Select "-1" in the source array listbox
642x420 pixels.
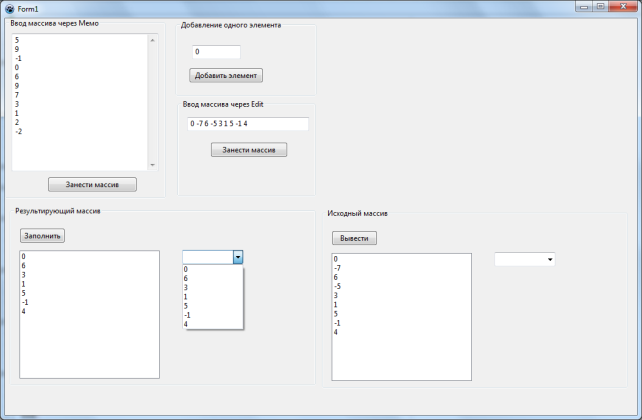[x=401, y=323]
